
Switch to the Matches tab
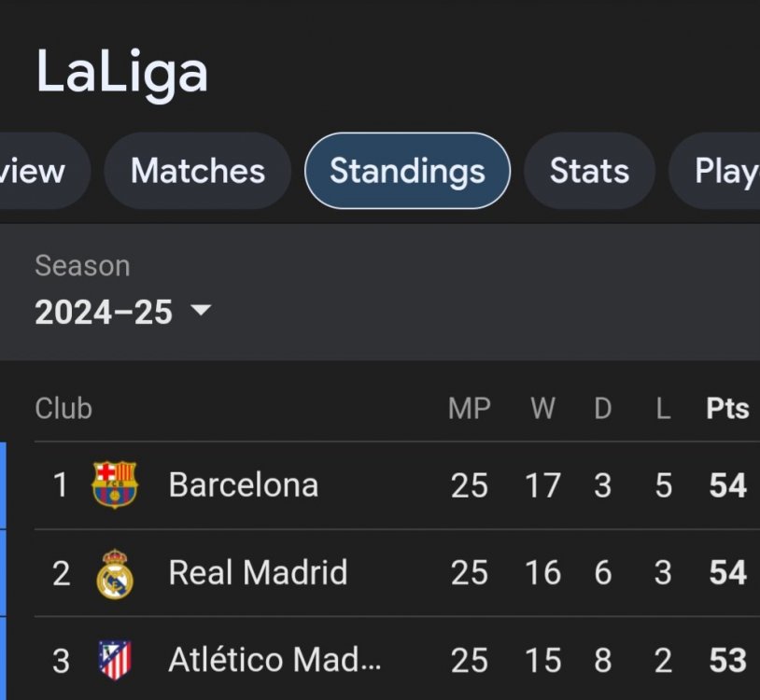(x=198, y=171)
